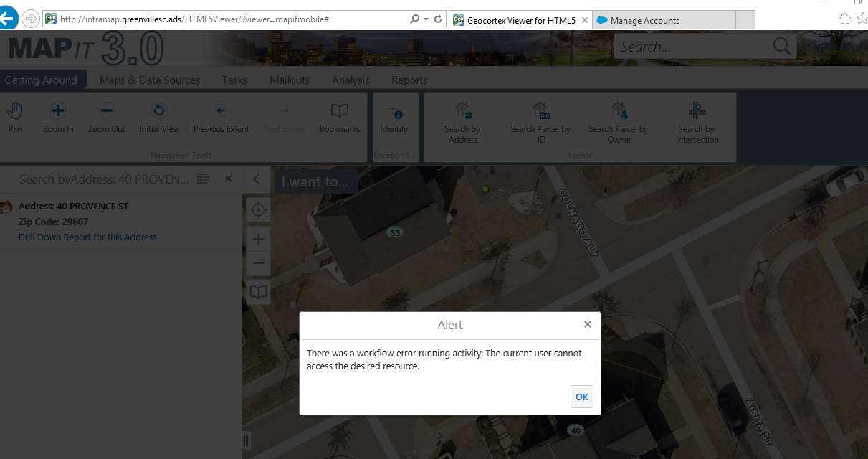Click the search magnifier icon in banner

(x=781, y=47)
